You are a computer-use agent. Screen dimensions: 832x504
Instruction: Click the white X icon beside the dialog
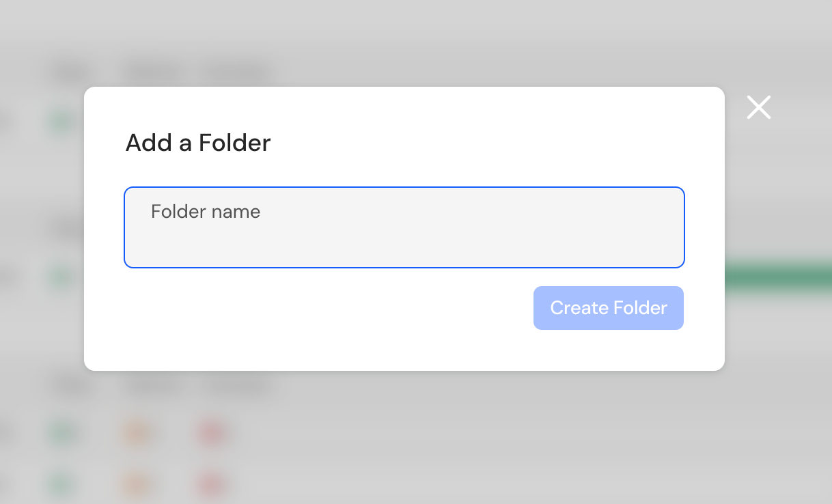[758, 107]
